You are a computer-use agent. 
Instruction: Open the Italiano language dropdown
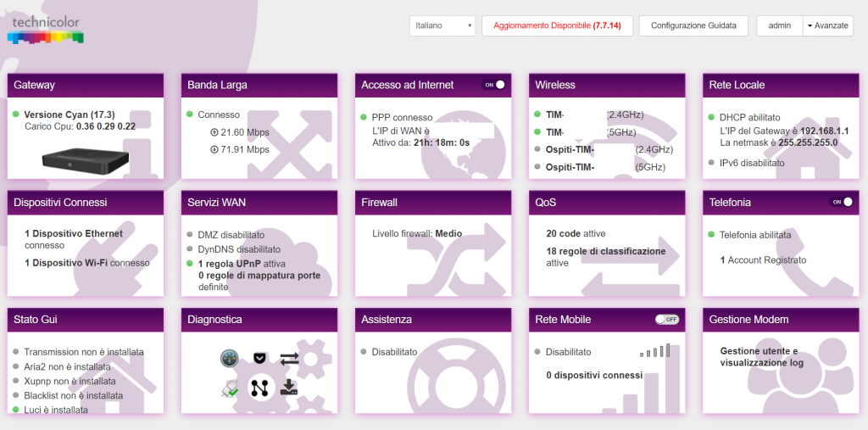[442, 25]
